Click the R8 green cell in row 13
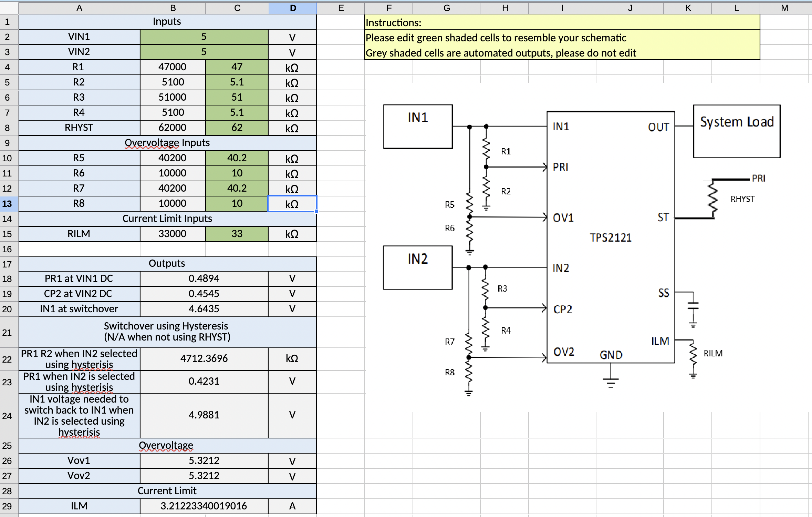The width and height of the screenshot is (812, 517). 237,204
